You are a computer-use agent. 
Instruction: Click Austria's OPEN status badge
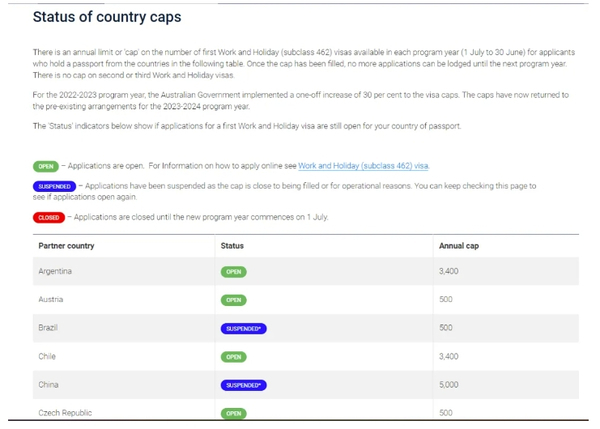(233, 300)
